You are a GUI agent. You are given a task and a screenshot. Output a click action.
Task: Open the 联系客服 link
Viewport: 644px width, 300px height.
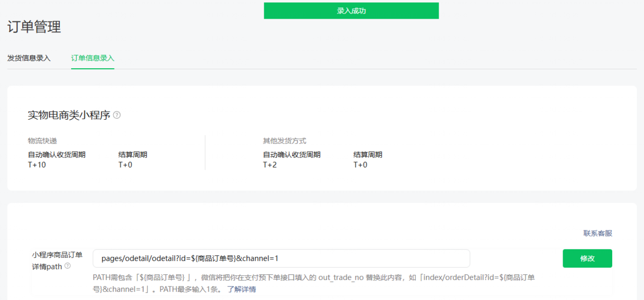tap(598, 233)
